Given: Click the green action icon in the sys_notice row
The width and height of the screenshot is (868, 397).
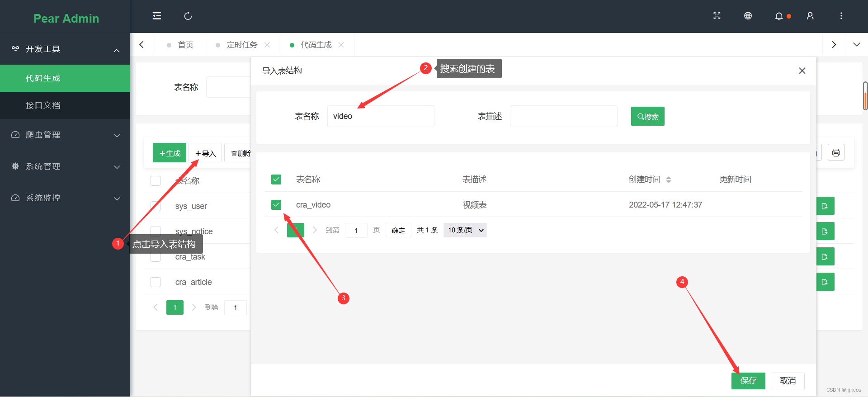Looking at the screenshot, I should pyautogui.click(x=825, y=231).
